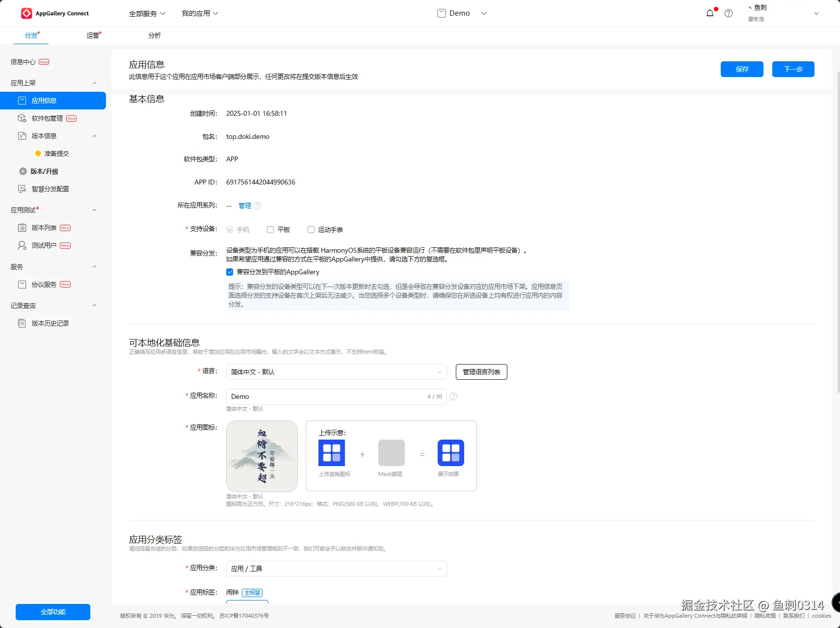This screenshot has height=628, width=840.
Task: Click the Demo app icon in header
Action: pyautogui.click(x=442, y=13)
